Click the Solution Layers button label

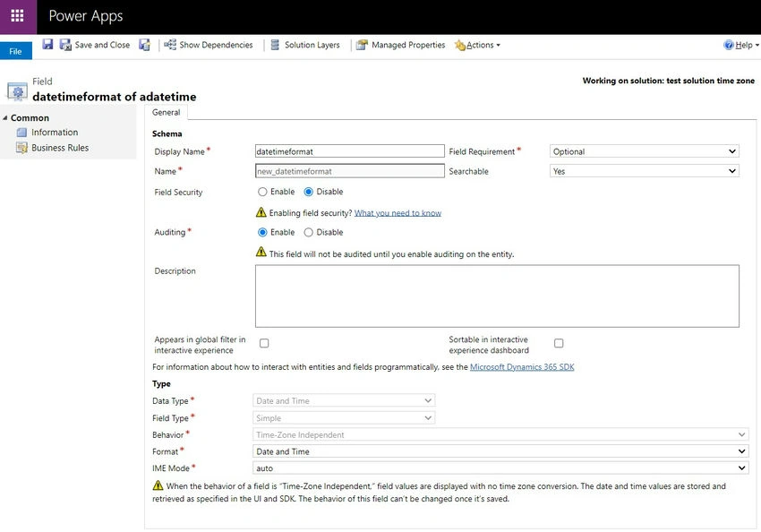[x=312, y=45]
